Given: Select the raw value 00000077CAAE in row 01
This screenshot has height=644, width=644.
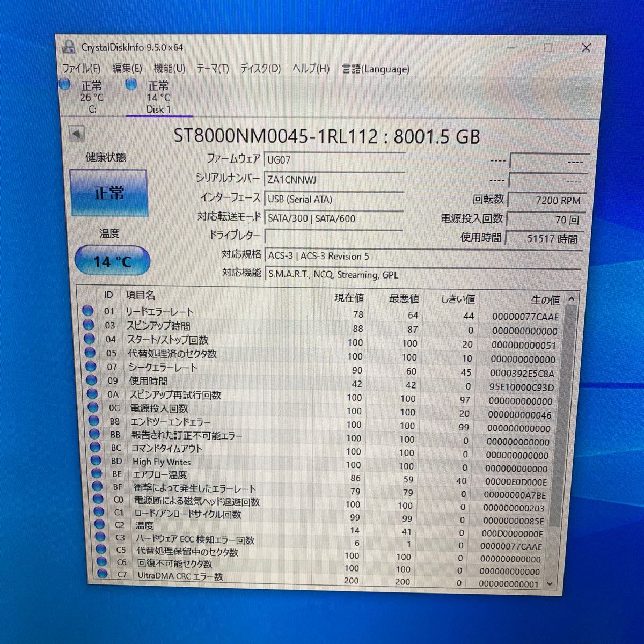Looking at the screenshot, I should tap(525, 317).
